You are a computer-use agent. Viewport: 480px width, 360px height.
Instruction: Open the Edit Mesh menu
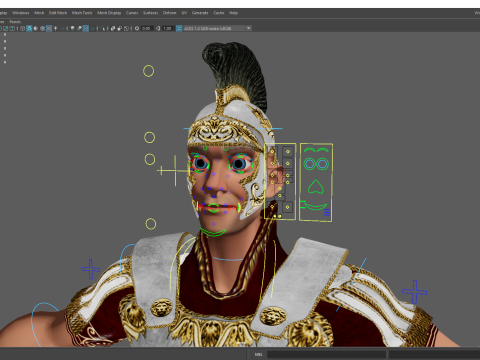[58, 13]
